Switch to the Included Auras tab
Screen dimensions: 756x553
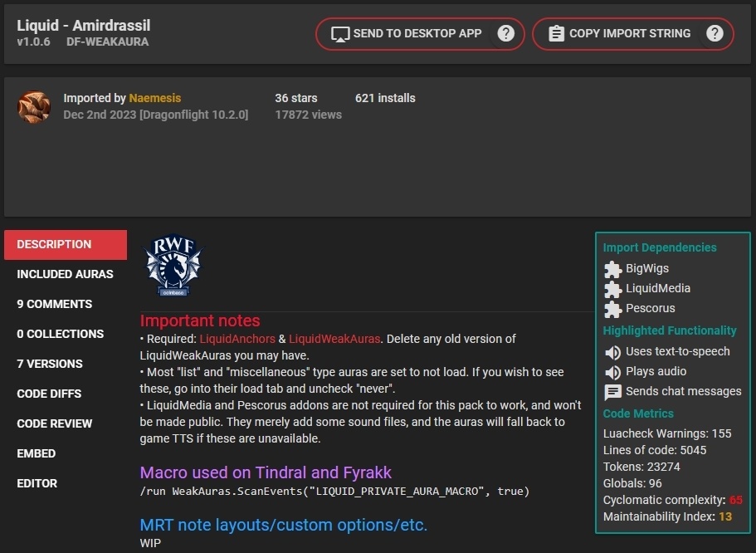[x=66, y=274]
